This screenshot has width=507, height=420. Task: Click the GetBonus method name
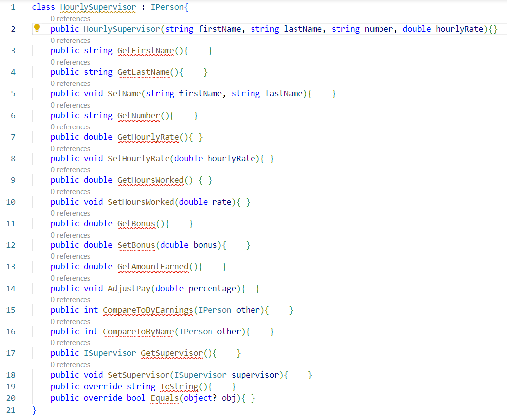click(136, 223)
